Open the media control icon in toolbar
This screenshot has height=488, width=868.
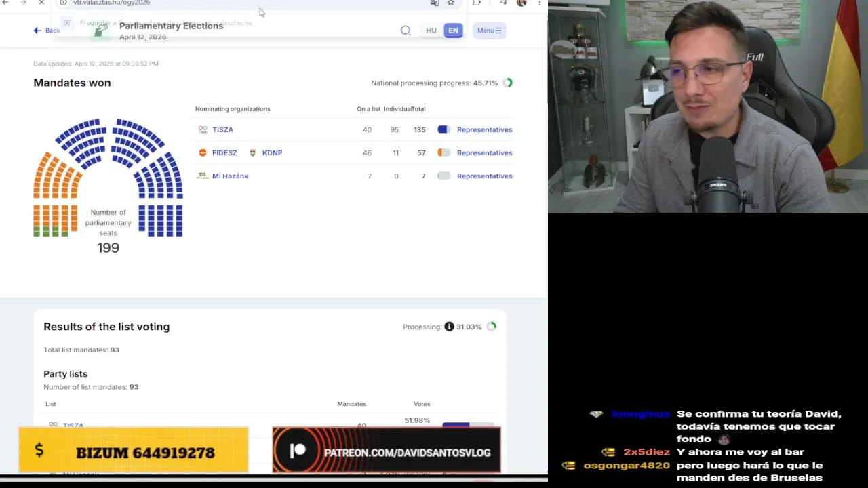502,3
